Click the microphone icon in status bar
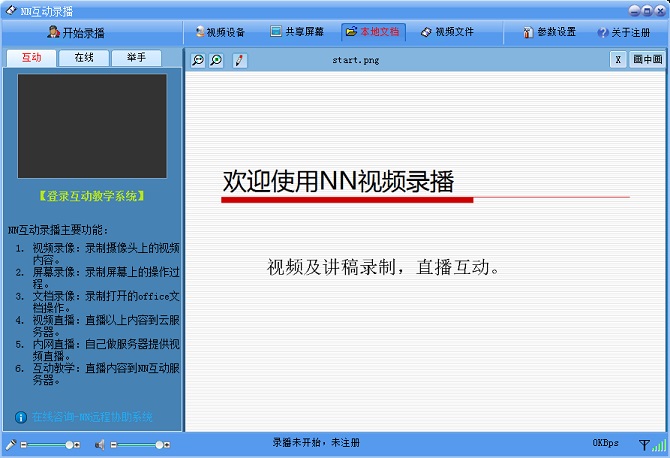670x458 pixels. click(x=11, y=445)
